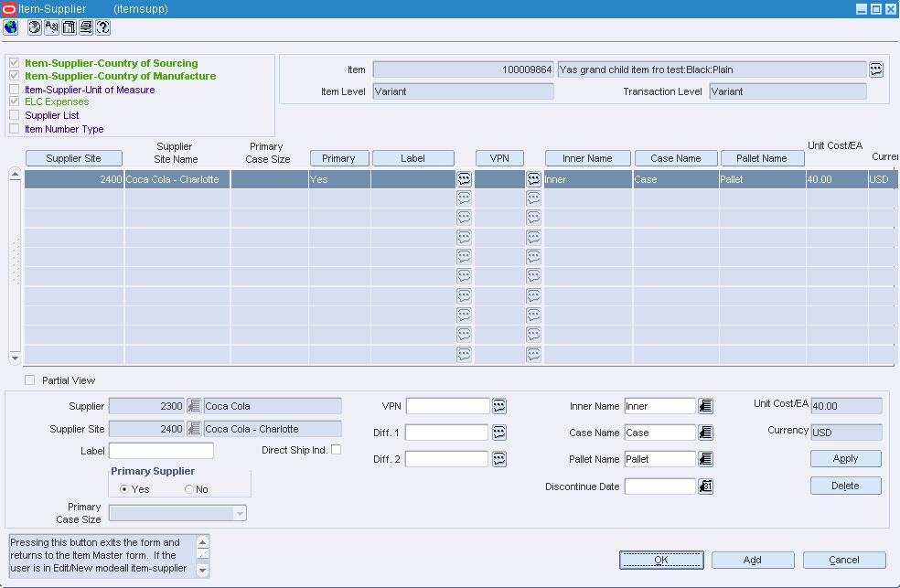900x588 pixels.
Task: Click the gray globe toolbar icon
Action: tap(35, 27)
